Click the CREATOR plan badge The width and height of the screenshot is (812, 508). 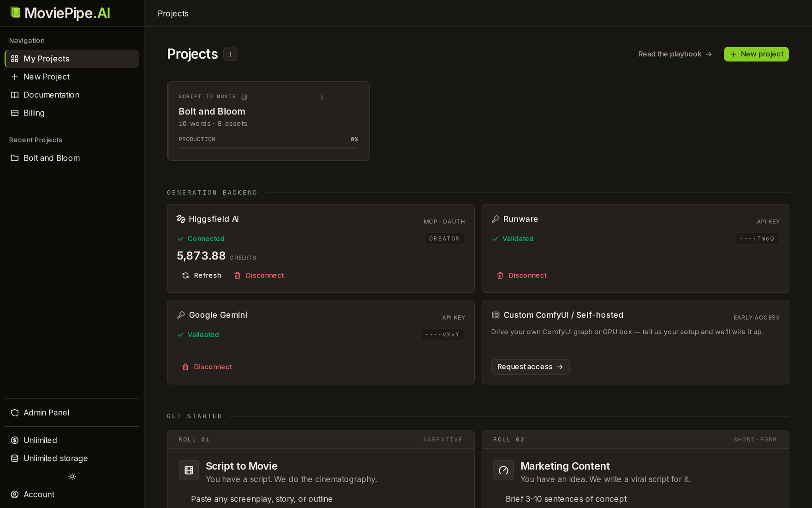tap(444, 239)
